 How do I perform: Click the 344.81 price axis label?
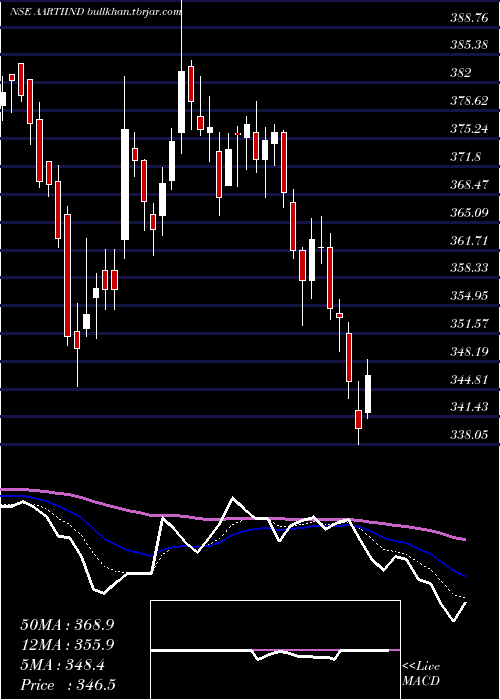(x=469, y=379)
